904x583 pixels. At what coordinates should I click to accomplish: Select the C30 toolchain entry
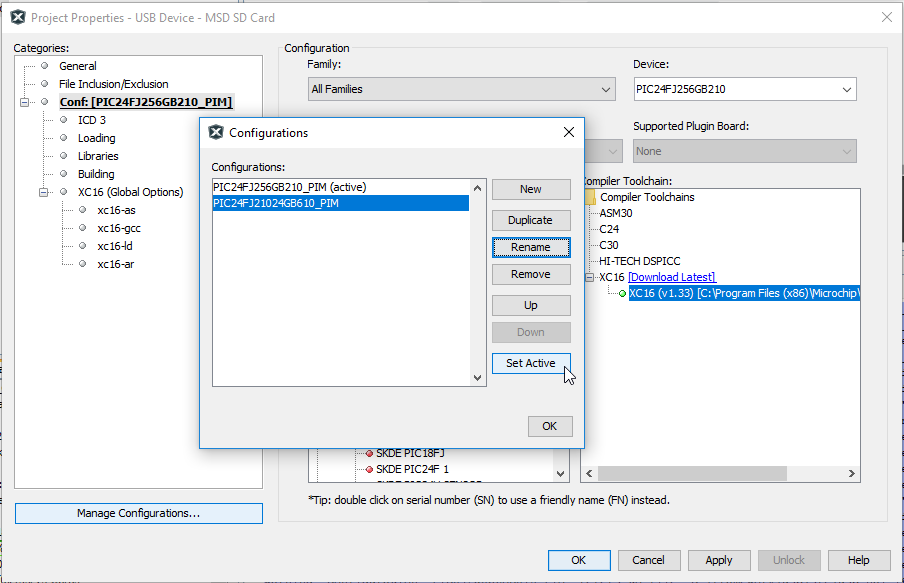tap(609, 245)
